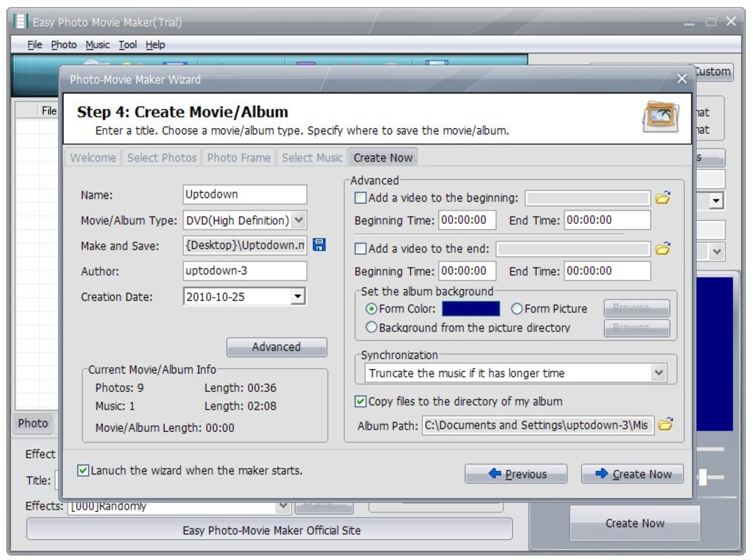Image resolution: width=753 pixels, height=560 pixels.
Task: Expand the Movie/Album Type dropdown
Action: point(298,220)
